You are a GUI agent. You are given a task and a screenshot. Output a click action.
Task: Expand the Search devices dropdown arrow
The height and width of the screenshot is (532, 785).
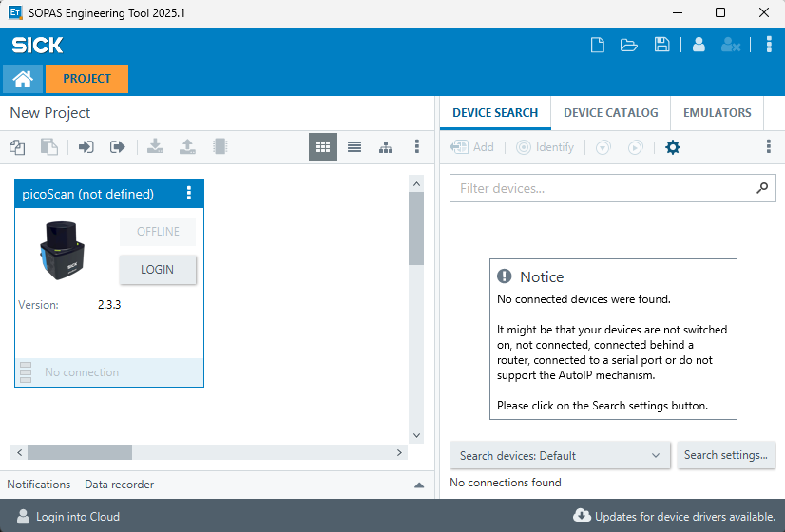click(656, 455)
